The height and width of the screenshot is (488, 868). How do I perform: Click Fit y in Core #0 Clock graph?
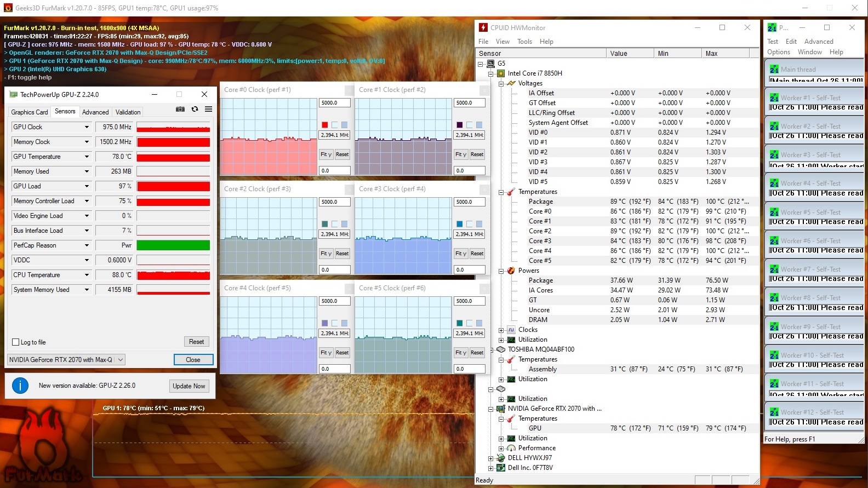tap(326, 154)
